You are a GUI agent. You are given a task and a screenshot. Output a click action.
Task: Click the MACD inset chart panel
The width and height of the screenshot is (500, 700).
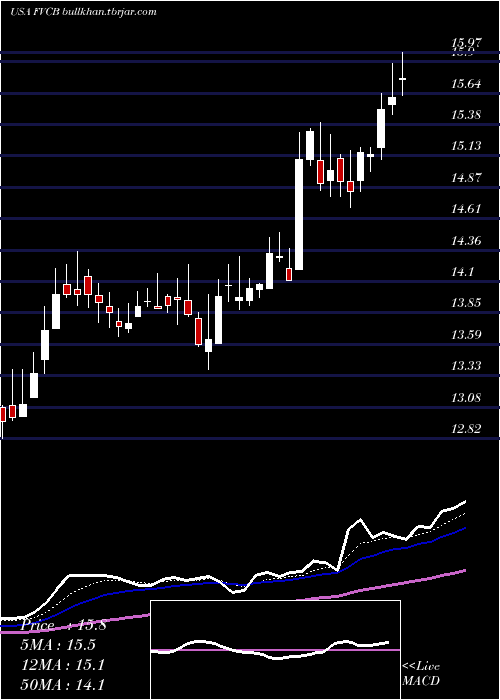[275, 650]
